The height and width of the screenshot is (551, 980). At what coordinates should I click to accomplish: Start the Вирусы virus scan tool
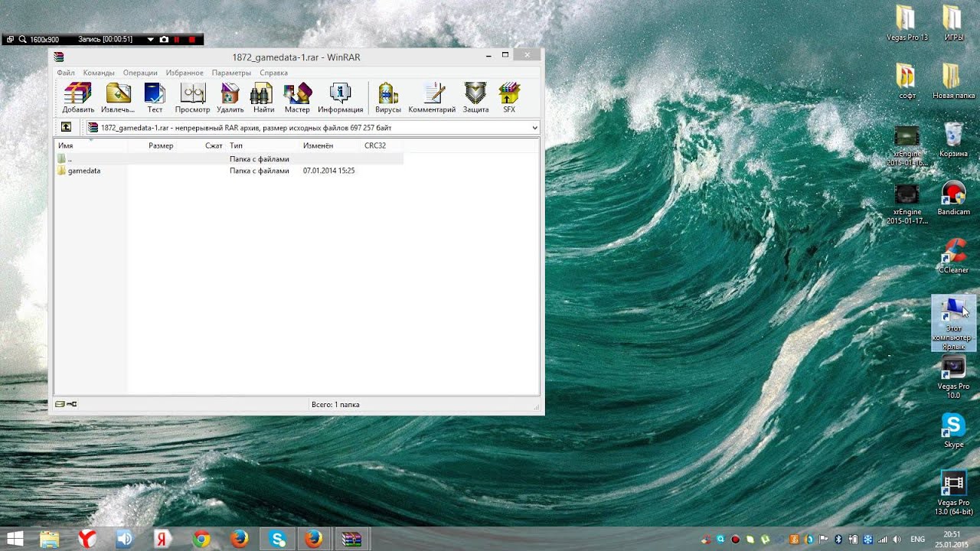388,97
